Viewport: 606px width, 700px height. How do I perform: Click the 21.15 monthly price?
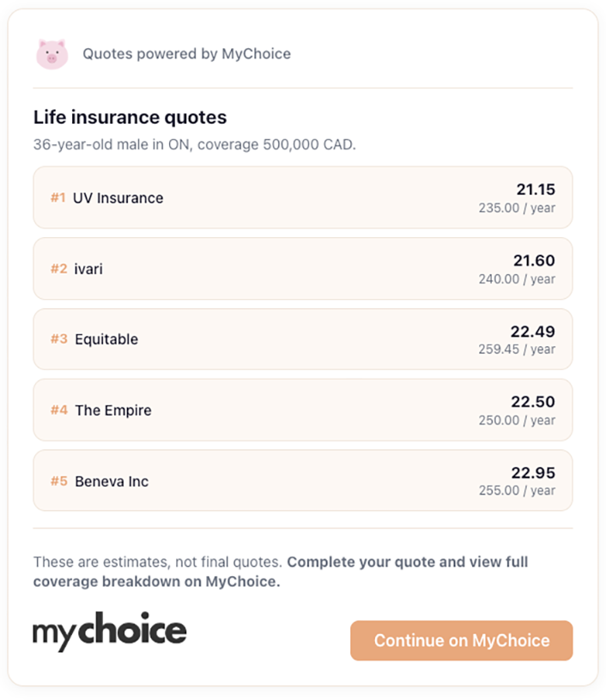[535, 190]
